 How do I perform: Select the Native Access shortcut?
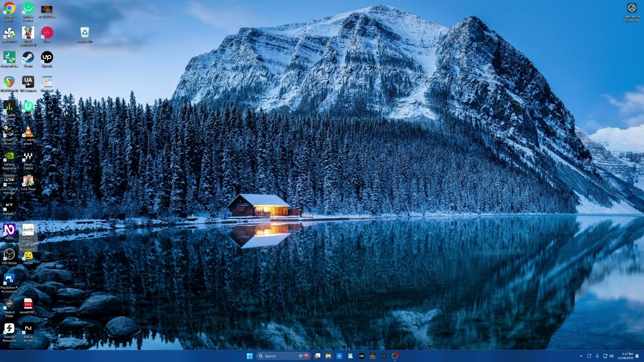[28, 332]
